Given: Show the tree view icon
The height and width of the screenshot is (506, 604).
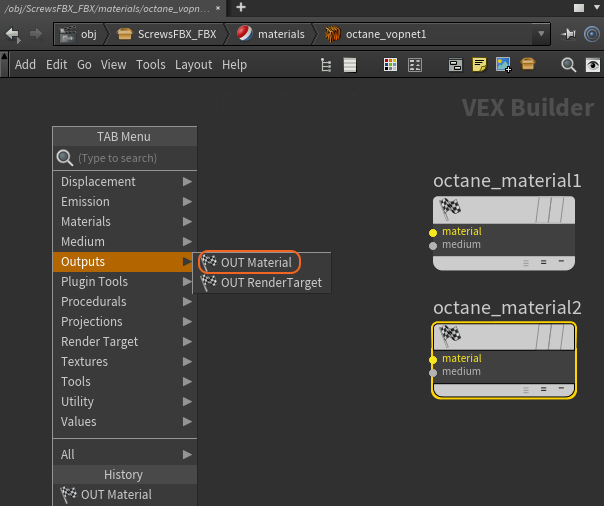Looking at the screenshot, I should tap(326, 65).
